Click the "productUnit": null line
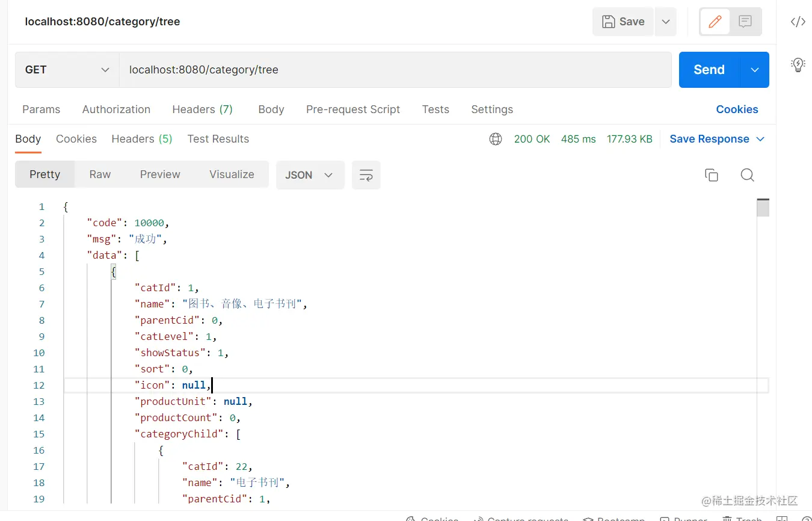This screenshot has width=812, height=521. tap(194, 402)
